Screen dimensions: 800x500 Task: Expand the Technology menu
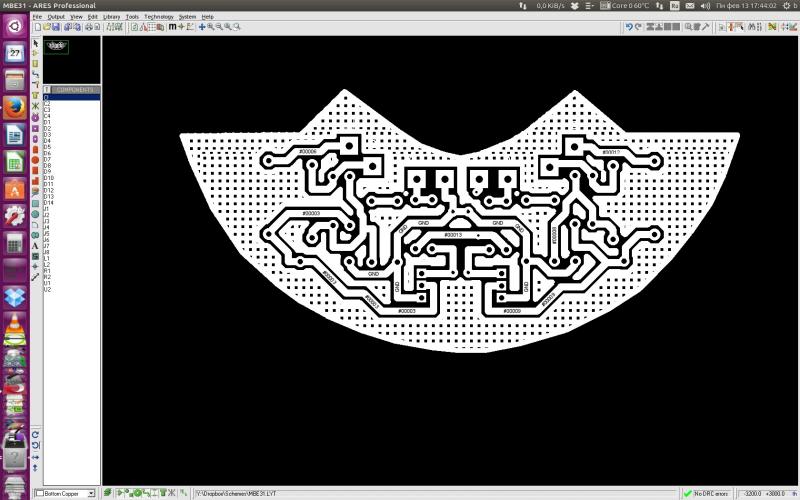point(158,17)
